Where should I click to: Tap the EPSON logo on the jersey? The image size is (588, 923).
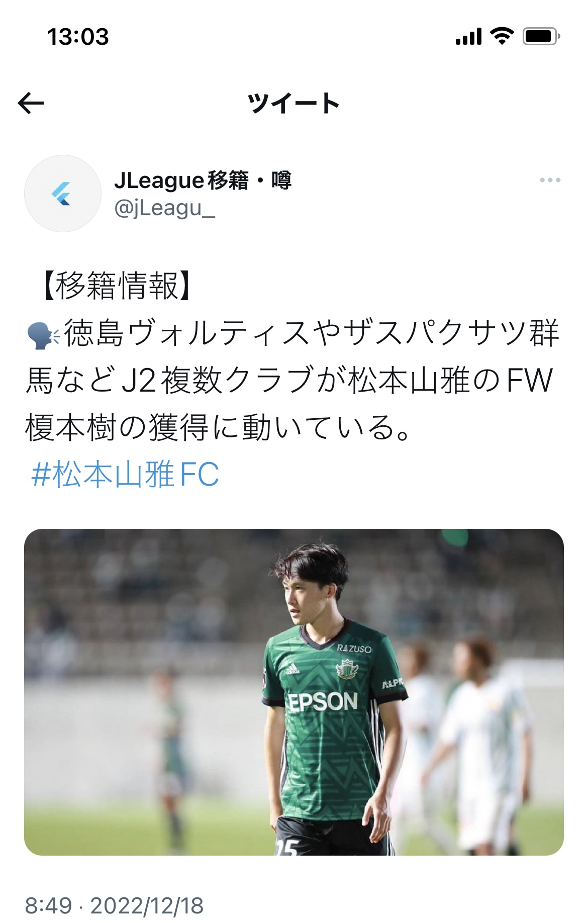[322, 702]
